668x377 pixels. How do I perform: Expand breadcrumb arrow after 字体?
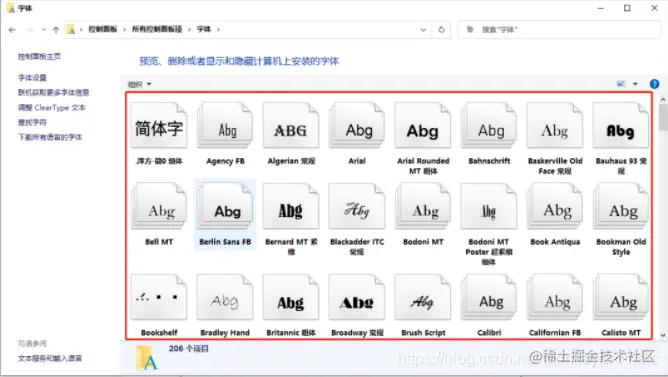(x=219, y=30)
